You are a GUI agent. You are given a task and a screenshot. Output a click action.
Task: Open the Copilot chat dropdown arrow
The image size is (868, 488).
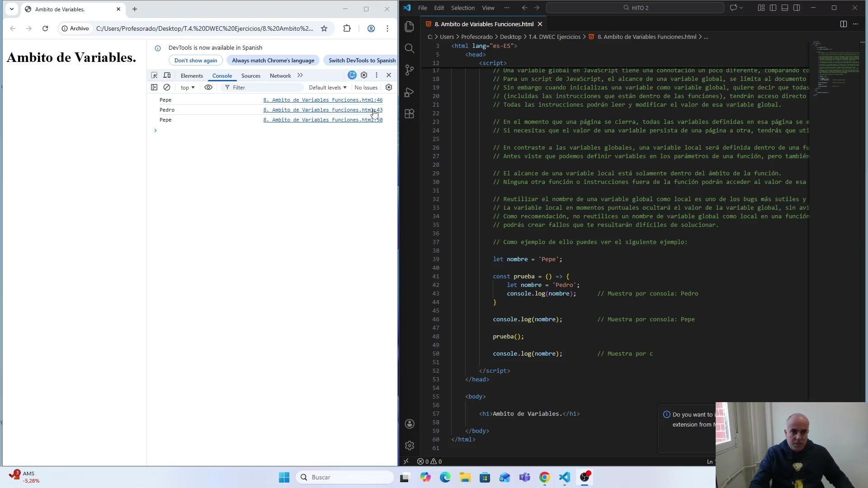pos(741,8)
